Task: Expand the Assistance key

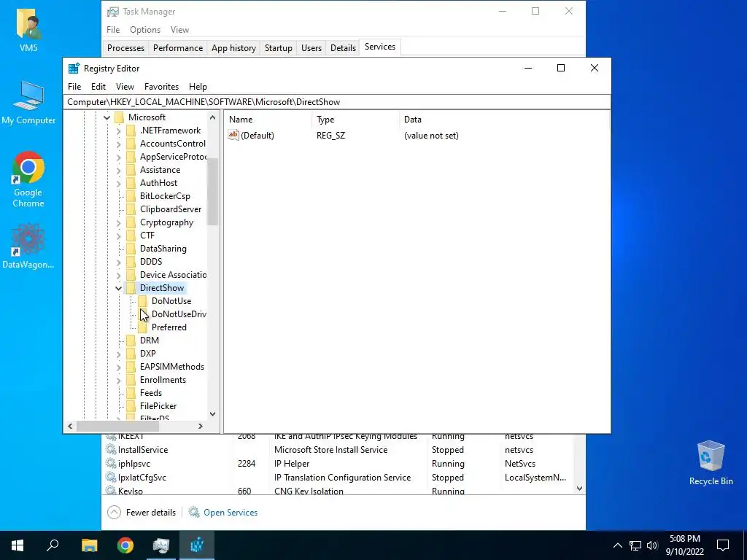Action: coord(119,170)
